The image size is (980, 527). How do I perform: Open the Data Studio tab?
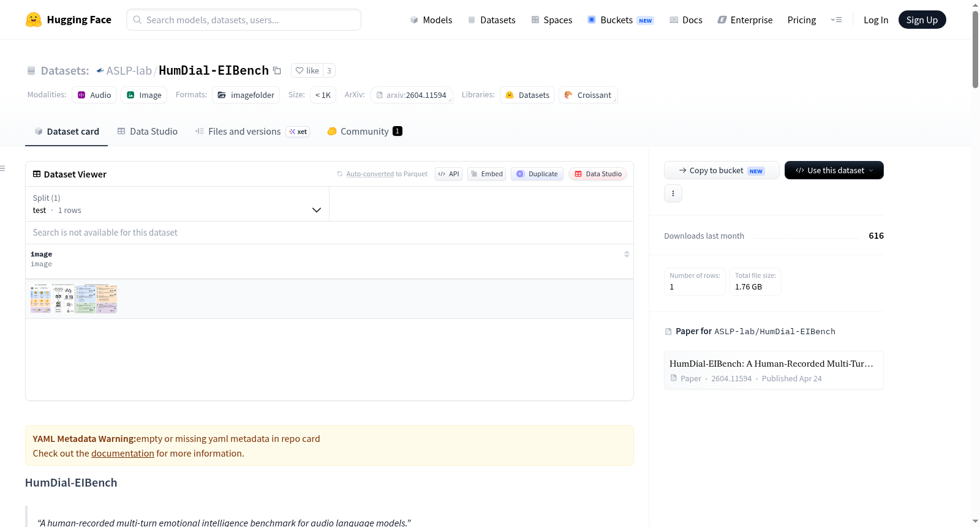[x=148, y=132]
